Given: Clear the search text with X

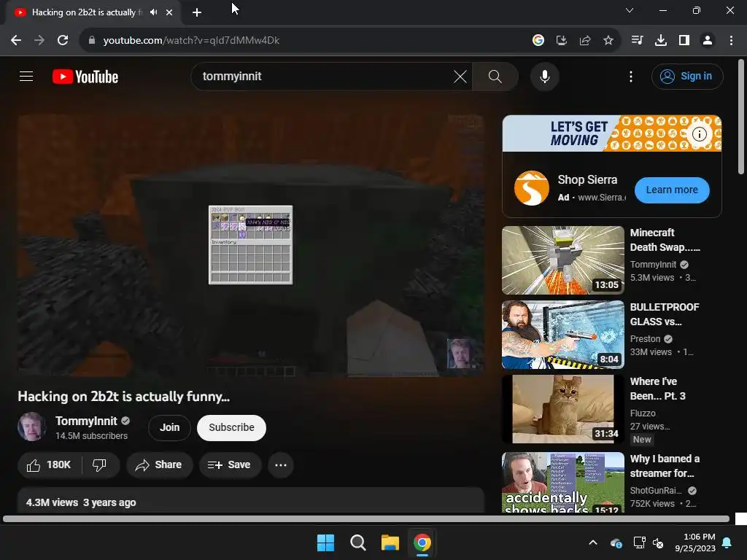Looking at the screenshot, I should (x=460, y=76).
